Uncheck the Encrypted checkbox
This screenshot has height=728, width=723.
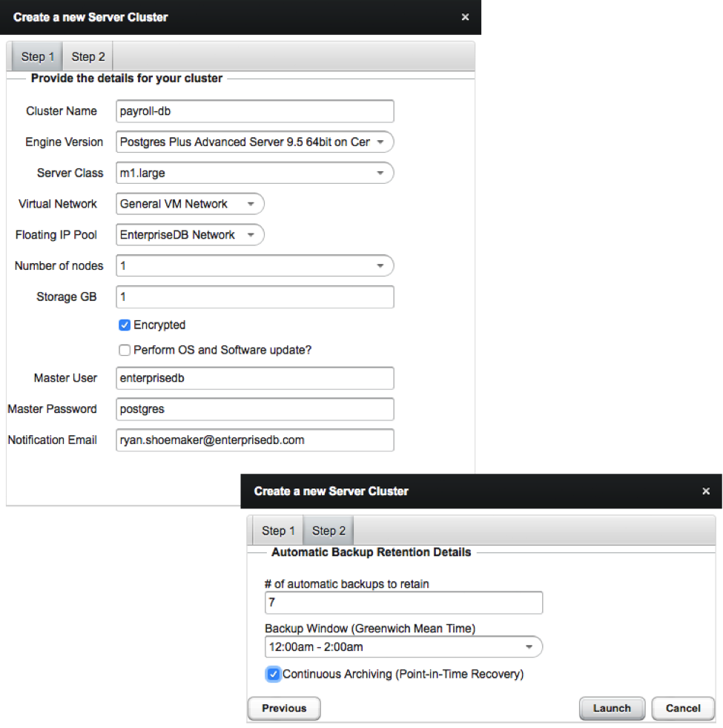[125, 325]
